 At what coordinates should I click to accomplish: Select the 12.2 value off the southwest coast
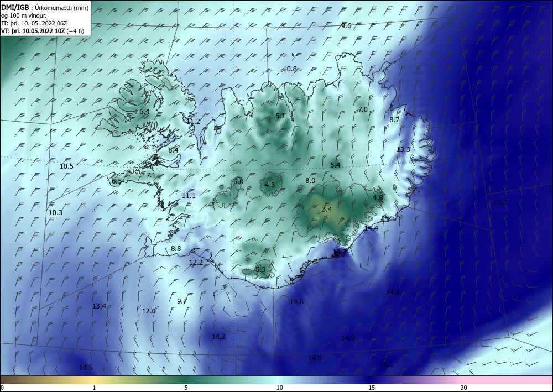(196, 263)
